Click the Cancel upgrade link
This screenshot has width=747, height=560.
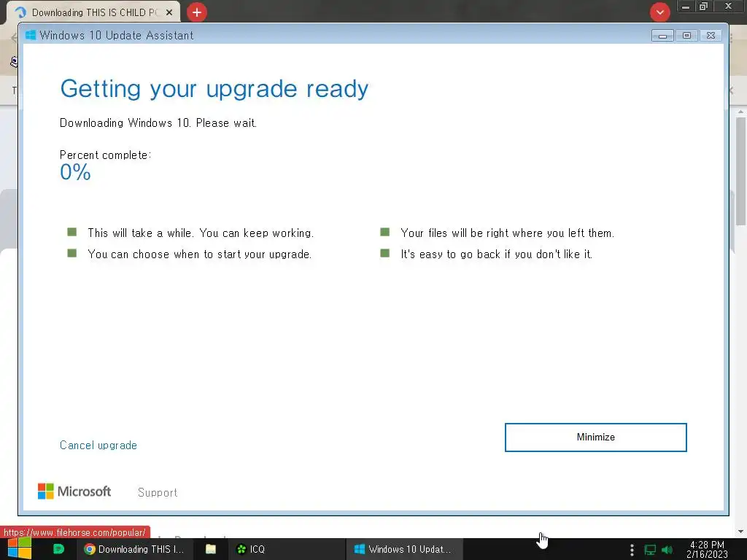98,446
